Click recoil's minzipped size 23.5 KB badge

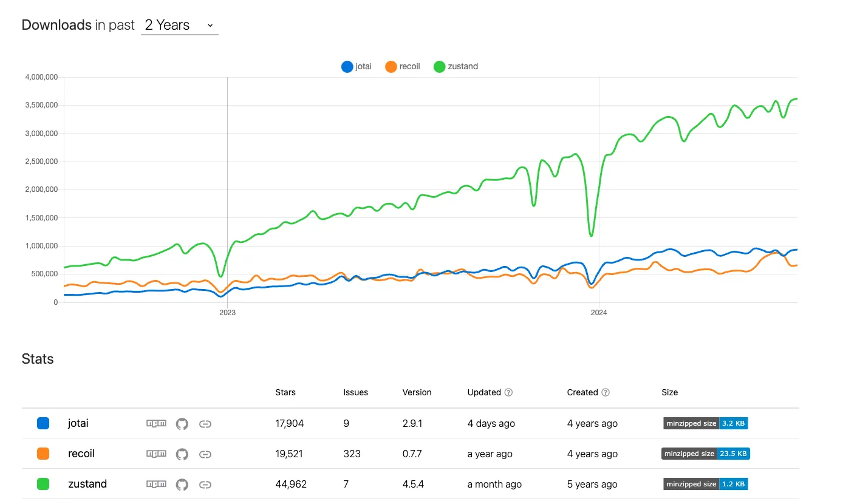click(706, 454)
